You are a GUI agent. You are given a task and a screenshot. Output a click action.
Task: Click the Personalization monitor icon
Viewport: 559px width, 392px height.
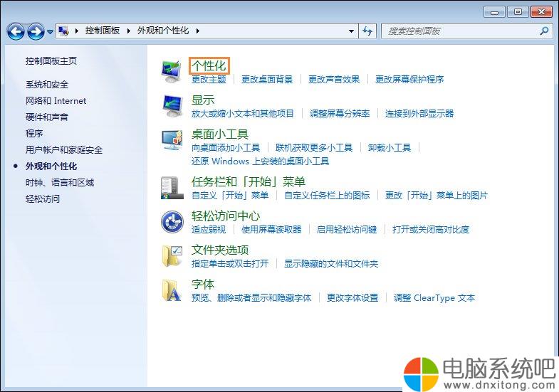tap(172, 71)
